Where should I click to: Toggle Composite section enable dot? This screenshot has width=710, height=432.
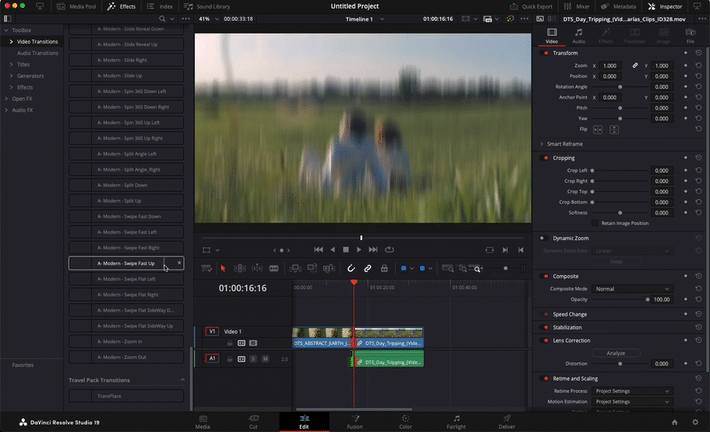tap(546, 276)
